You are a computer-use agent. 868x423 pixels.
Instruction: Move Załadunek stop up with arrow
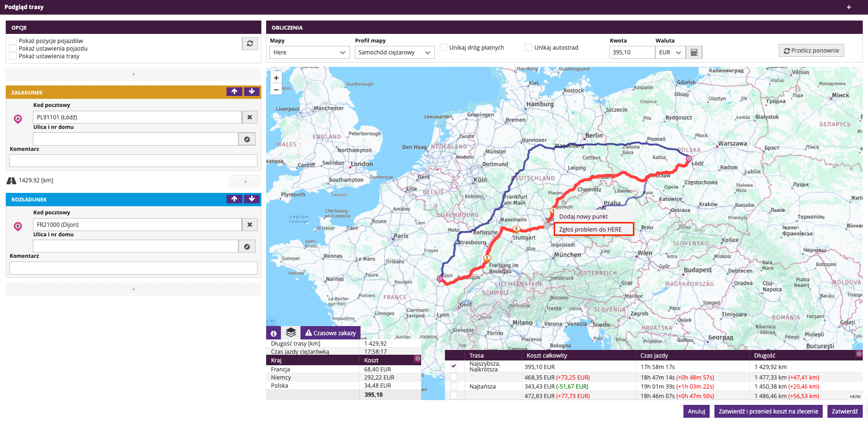pyautogui.click(x=234, y=92)
